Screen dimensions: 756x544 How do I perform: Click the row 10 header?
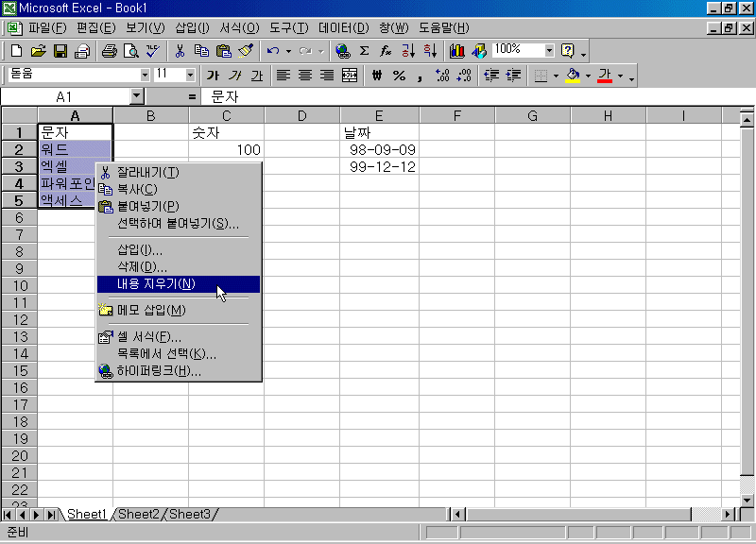19,285
